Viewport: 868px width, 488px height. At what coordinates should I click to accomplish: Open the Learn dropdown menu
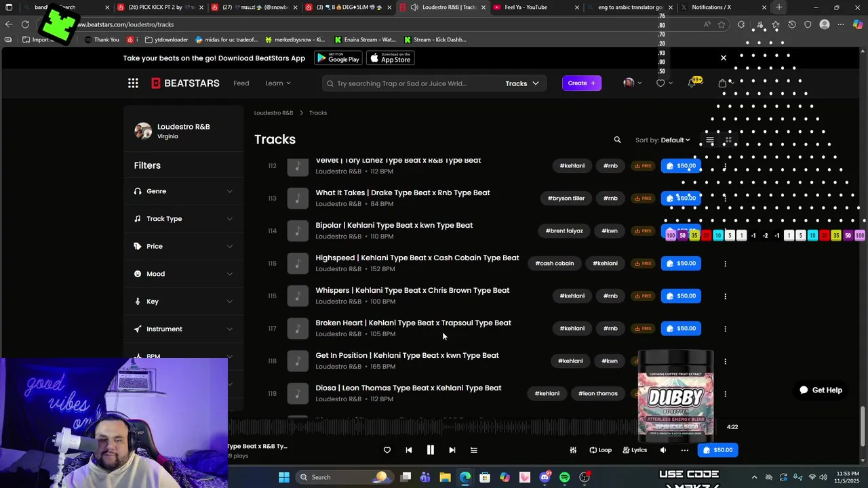pyautogui.click(x=277, y=83)
